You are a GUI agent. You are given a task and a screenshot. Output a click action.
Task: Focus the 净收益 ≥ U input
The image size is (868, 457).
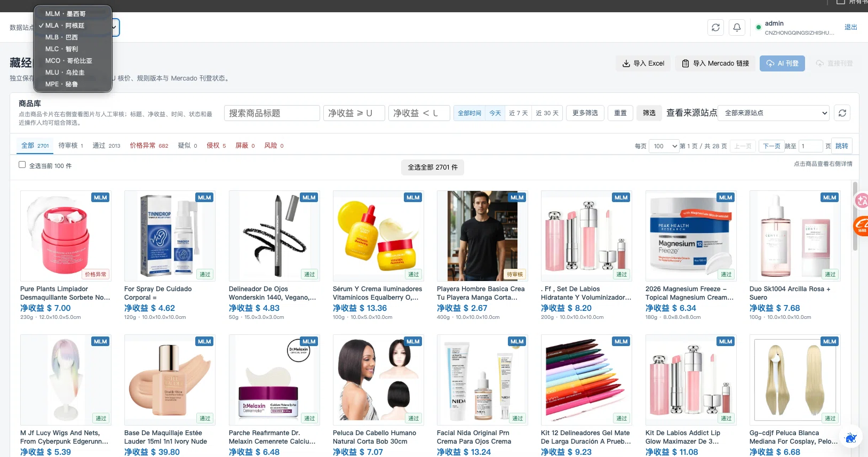354,113
